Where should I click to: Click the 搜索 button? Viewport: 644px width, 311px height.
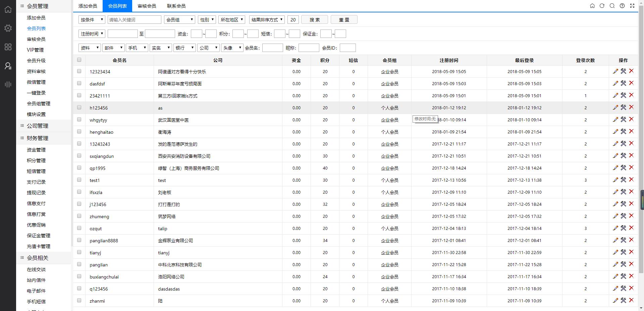(x=315, y=20)
